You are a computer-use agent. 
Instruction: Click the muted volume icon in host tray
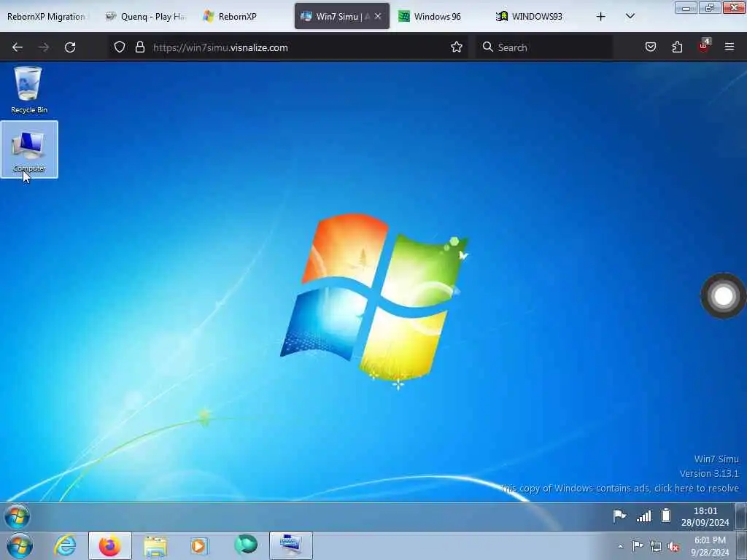click(673, 547)
